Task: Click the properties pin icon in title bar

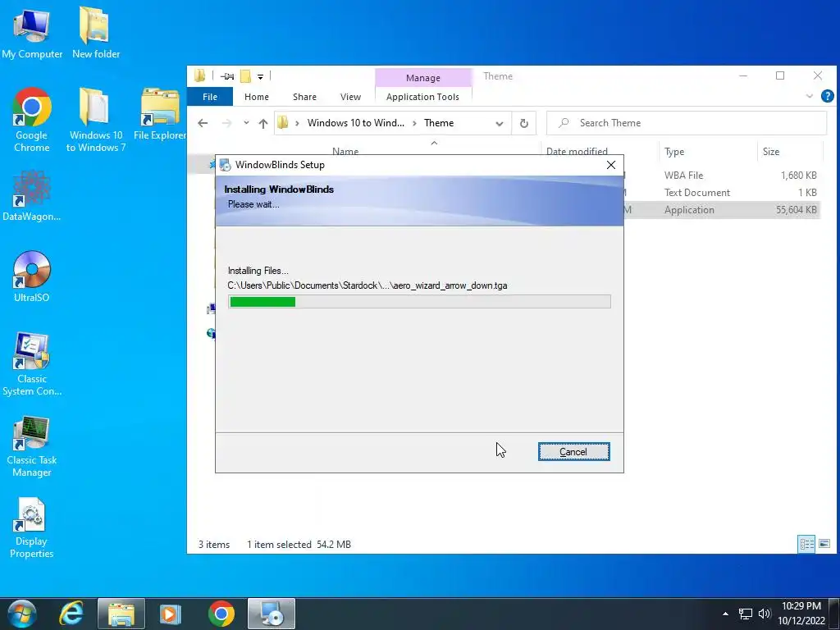Action: pyautogui.click(x=227, y=76)
